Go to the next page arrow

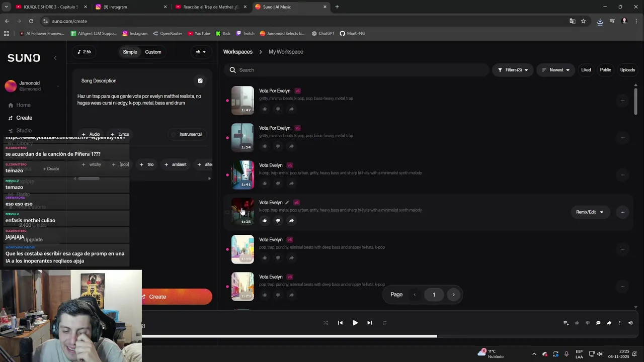[453, 295]
